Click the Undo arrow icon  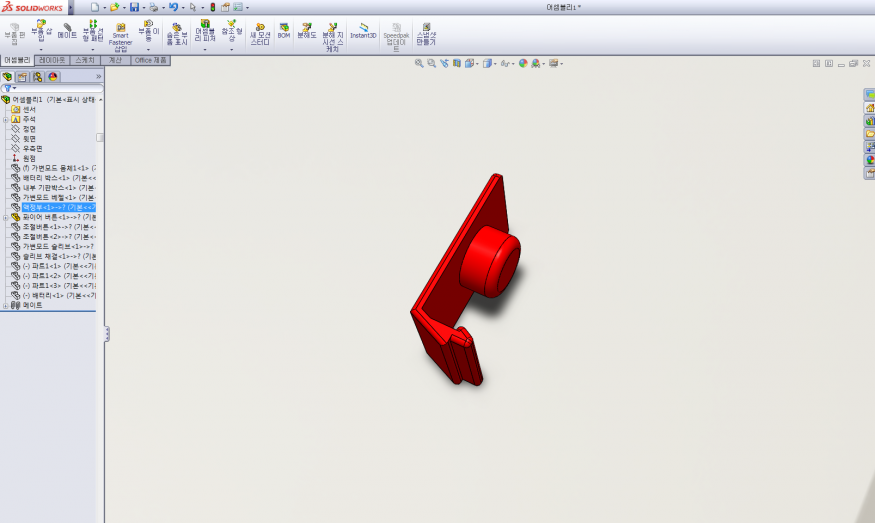tap(174, 7)
